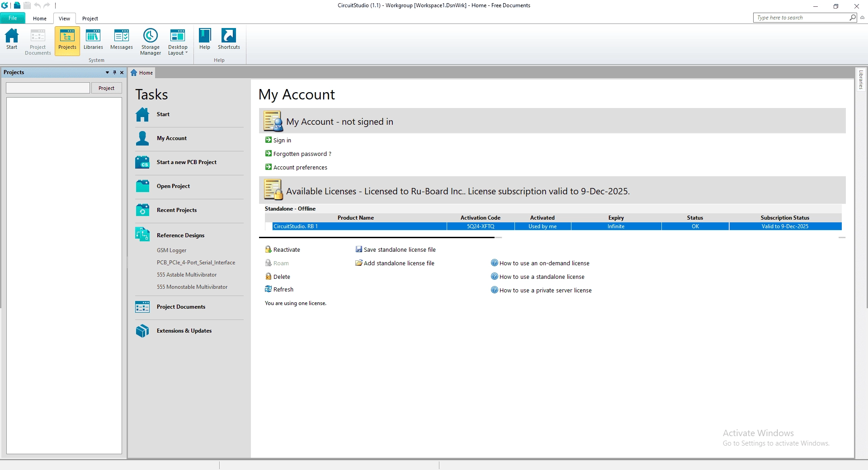
Task: Pin the Projects panel
Action: pyautogui.click(x=114, y=72)
